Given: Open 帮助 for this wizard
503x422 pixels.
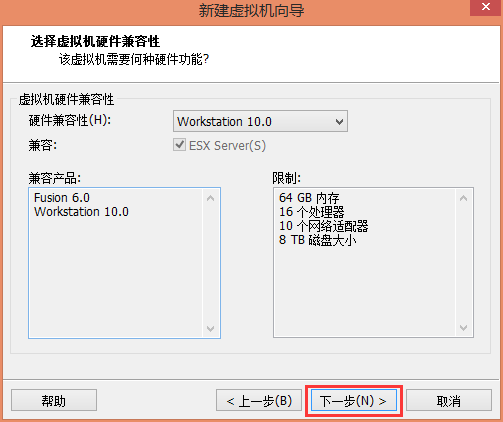Looking at the screenshot, I should click(x=54, y=400).
